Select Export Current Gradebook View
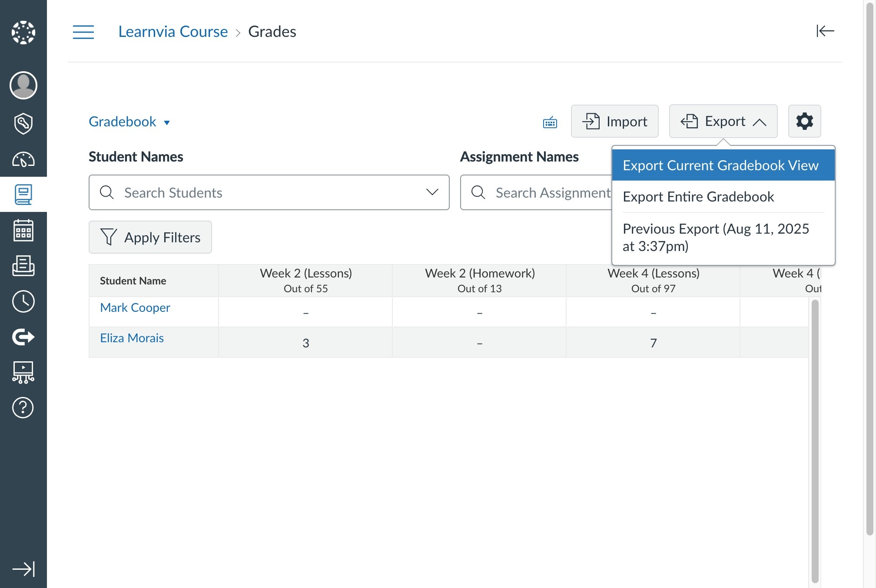Viewport: 876px width, 588px height. pyautogui.click(x=720, y=165)
